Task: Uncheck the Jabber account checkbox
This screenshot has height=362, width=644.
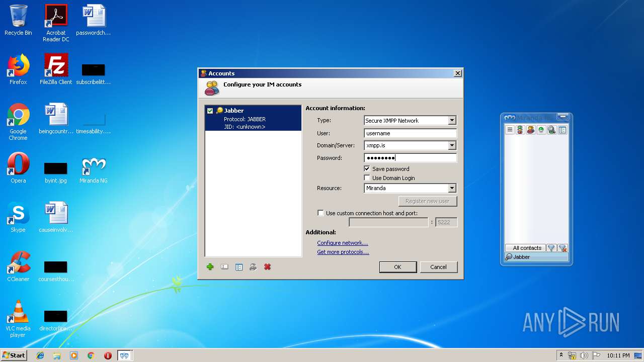Action: tap(210, 111)
